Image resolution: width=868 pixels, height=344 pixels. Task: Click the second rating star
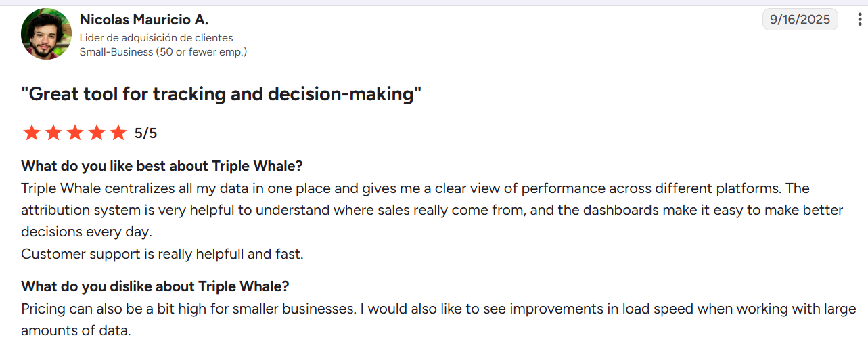(53, 133)
